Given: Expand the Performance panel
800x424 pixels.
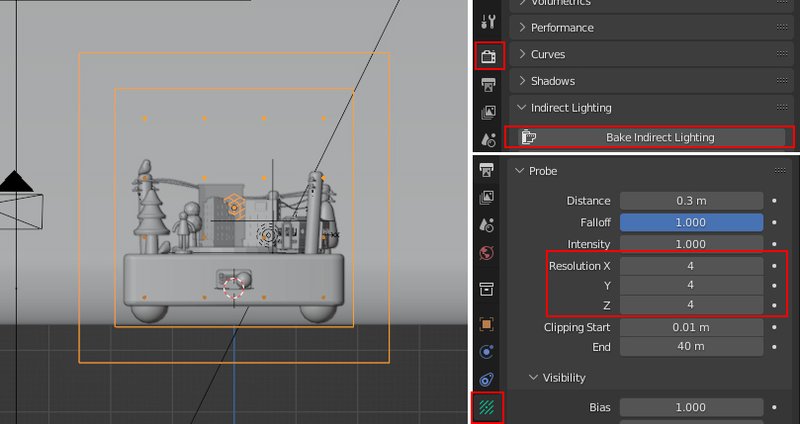Looking at the screenshot, I should click(522, 28).
